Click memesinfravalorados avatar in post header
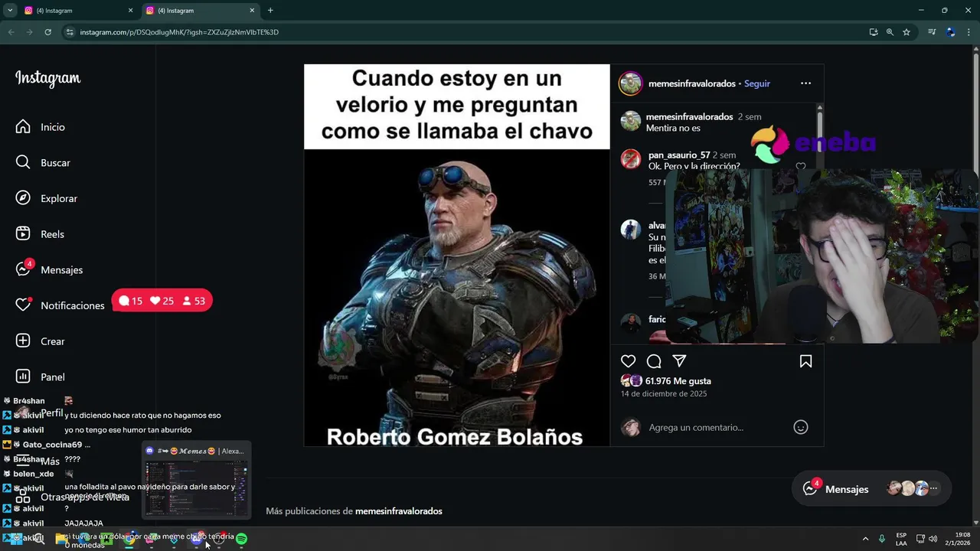This screenshot has height=551, width=980. [x=630, y=83]
